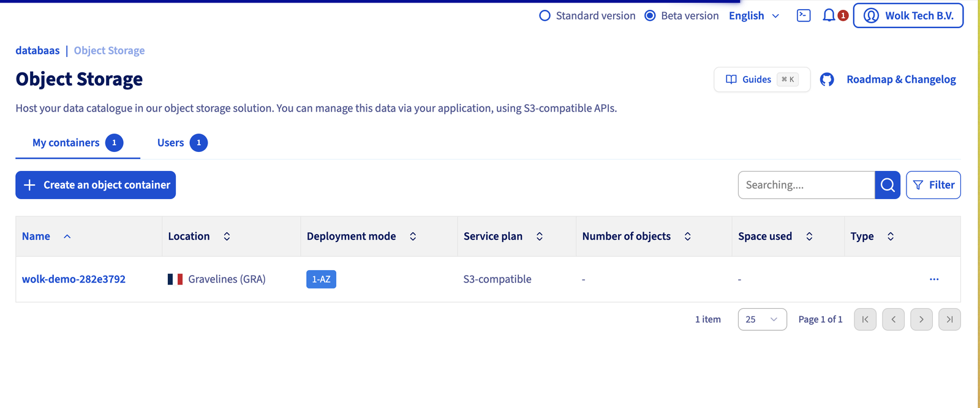Select Beta version radio button

(x=650, y=16)
